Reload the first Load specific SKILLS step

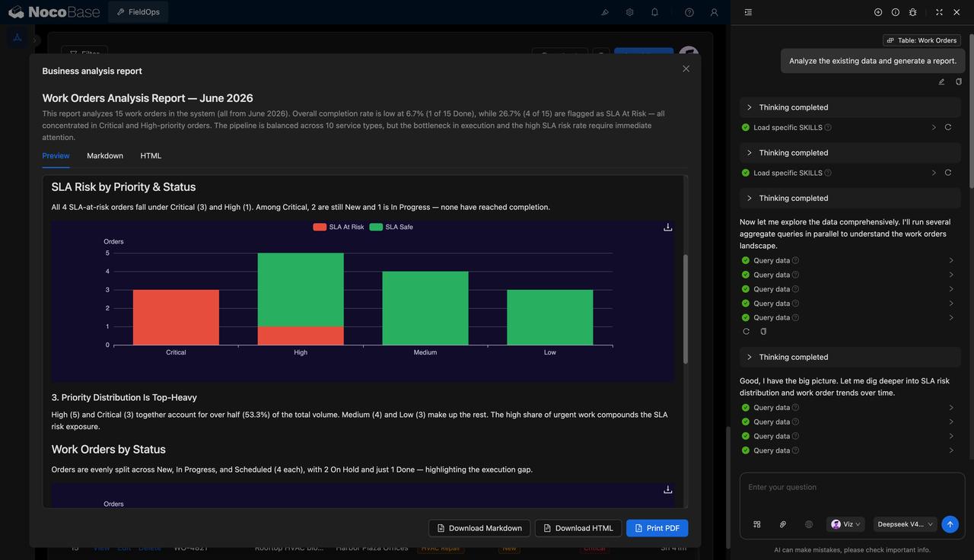[948, 128]
